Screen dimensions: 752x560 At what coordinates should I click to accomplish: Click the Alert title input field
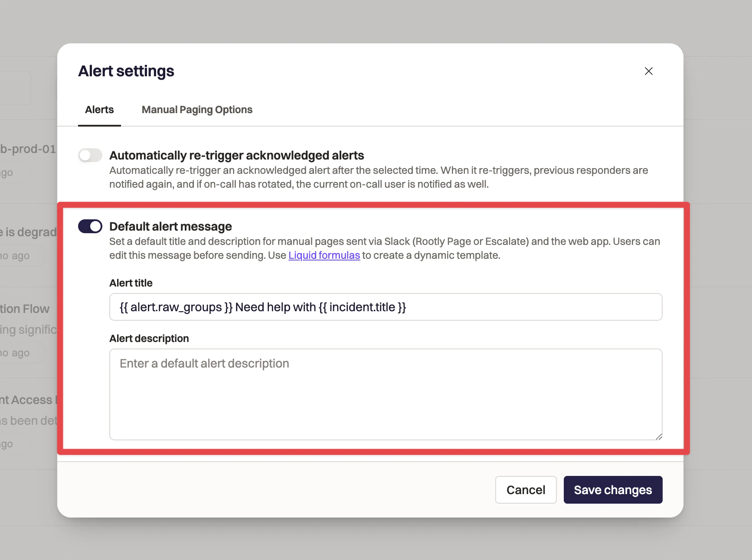tap(386, 307)
